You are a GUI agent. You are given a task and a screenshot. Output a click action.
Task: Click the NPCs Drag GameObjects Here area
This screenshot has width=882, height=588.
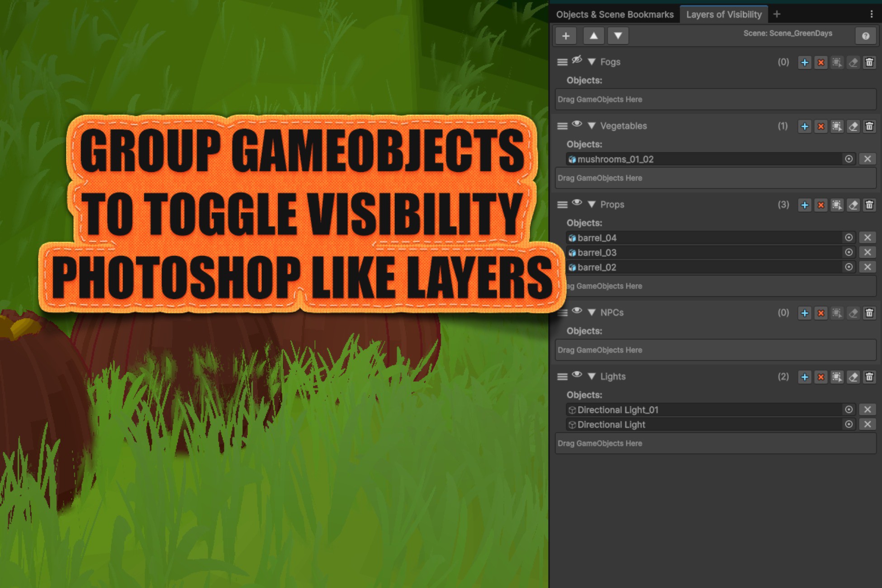click(x=716, y=350)
